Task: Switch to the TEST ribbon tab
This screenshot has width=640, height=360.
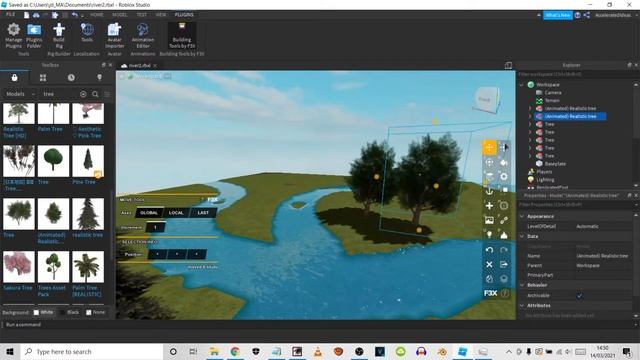Action: pos(142,15)
